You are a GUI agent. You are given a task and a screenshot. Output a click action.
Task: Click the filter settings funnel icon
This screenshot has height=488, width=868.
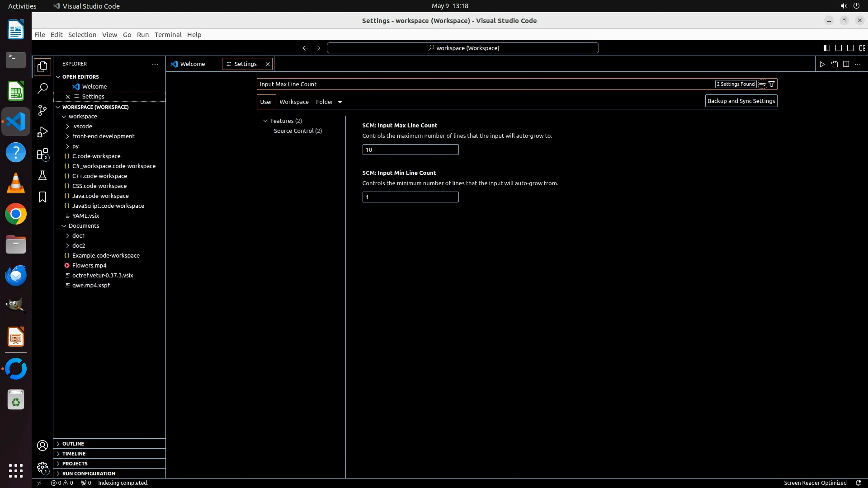(x=772, y=84)
